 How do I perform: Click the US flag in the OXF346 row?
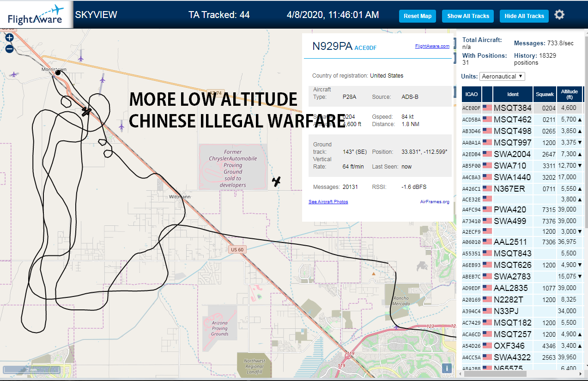click(487, 346)
